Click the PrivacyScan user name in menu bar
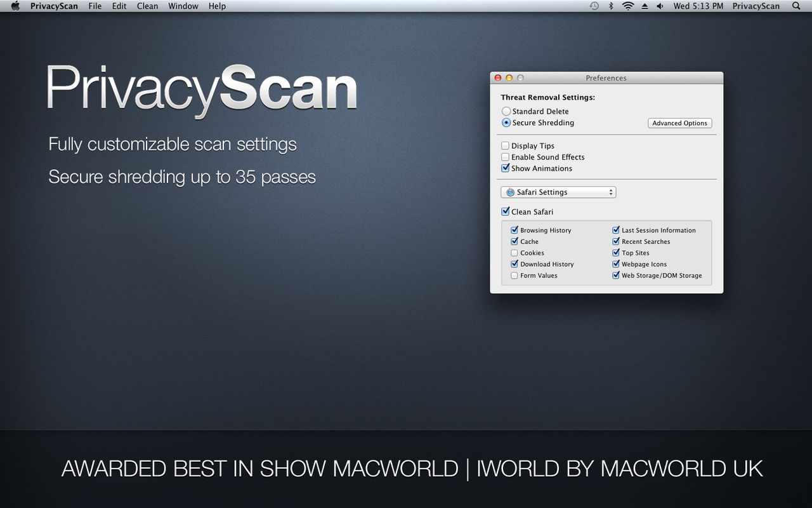This screenshot has width=812, height=508. pyautogui.click(x=756, y=6)
